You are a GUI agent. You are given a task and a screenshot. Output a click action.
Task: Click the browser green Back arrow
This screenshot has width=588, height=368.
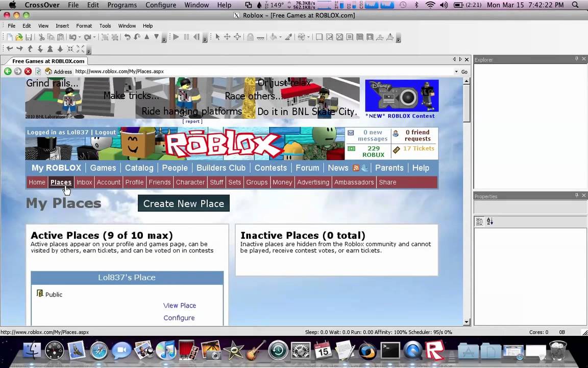(x=8, y=72)
